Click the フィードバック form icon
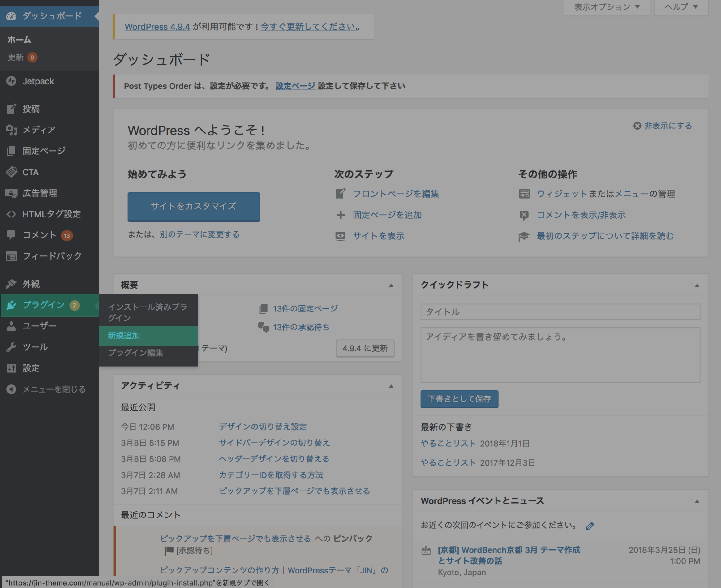 tap(11, 256)
